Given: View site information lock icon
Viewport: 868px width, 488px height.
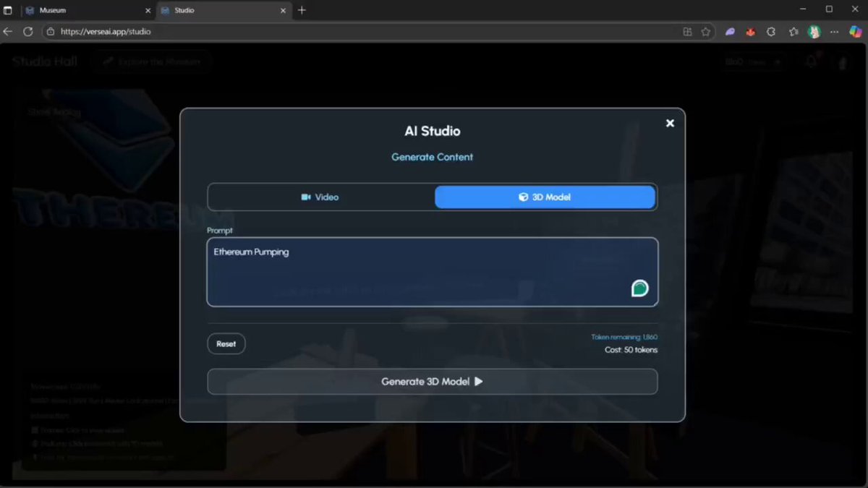Looking at the screenshot, I should pos(50,32).
